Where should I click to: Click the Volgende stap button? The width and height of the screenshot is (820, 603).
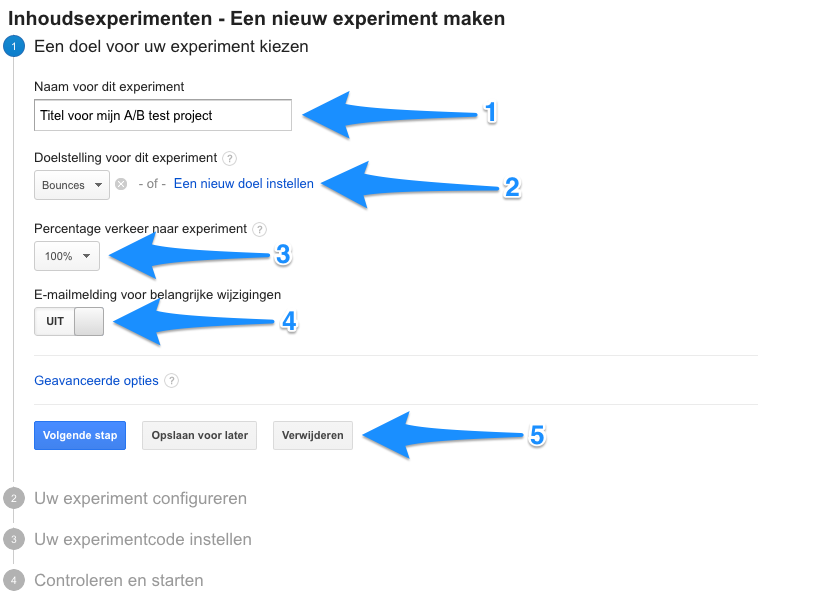pos(80,435)
